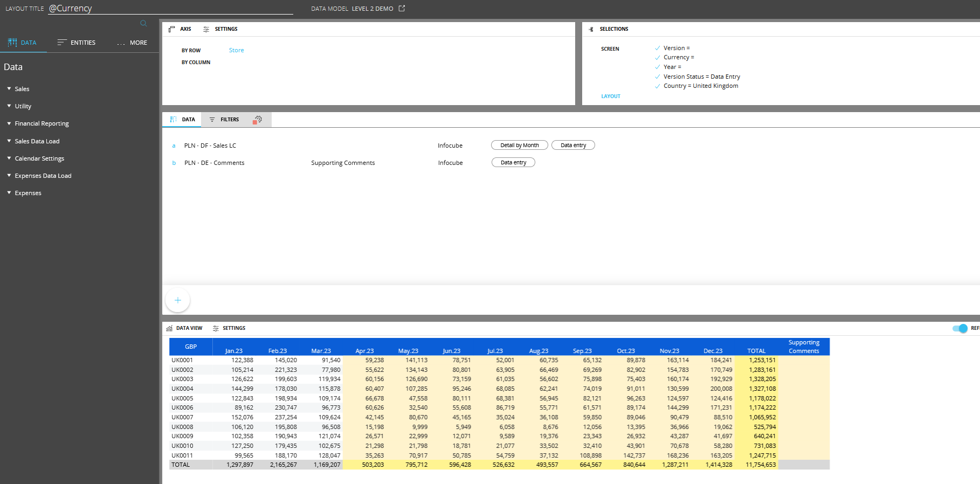Click the refresh icon beside Filters tab
The image size is (980, 484).
[258, 120]
